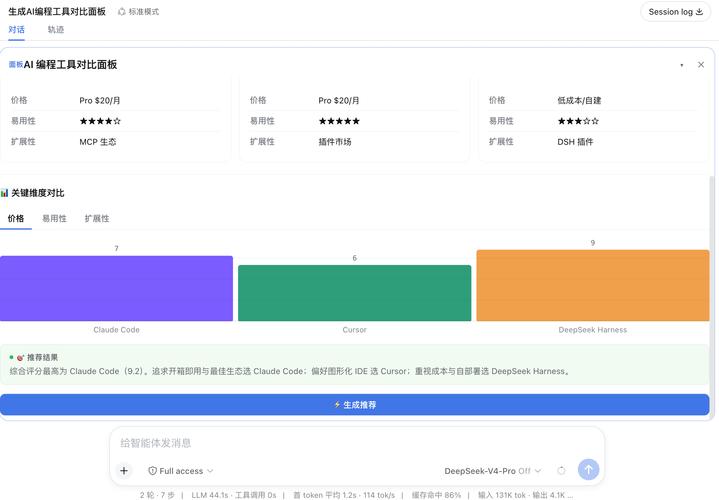This screenshot has height=500, width=719.
Task: Click the '插件市场' extensibility value
Action: [x=335, y=142]
